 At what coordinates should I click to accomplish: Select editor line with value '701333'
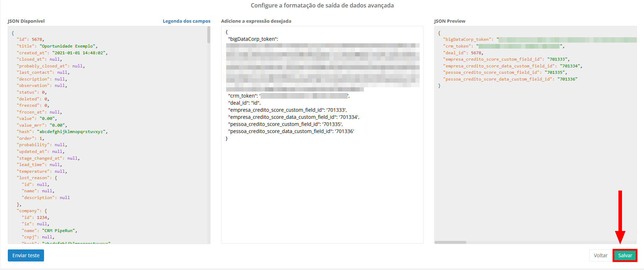click(287, 110)
